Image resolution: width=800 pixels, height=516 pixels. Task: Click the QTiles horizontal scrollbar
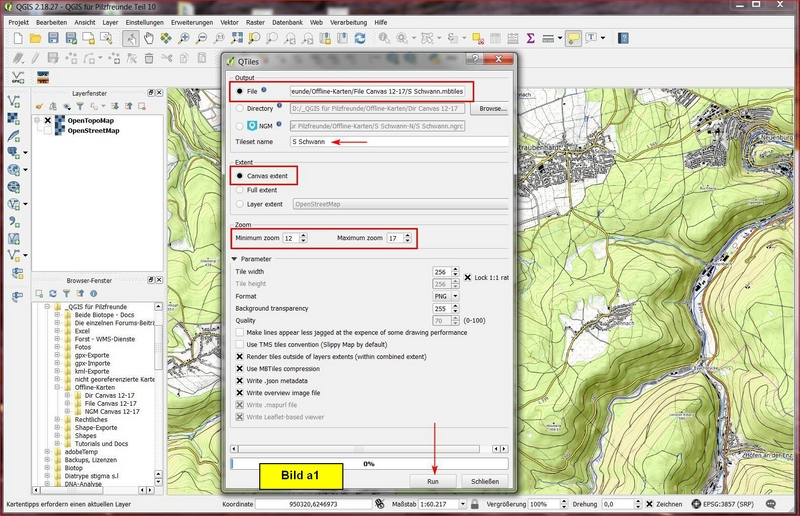pyautogui.click(x=359, y=449)
